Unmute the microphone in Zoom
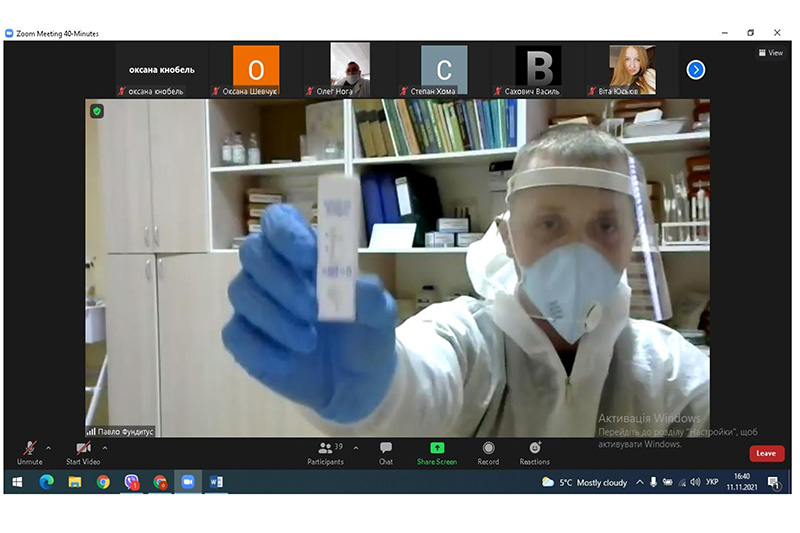 [x=29, y=450]
